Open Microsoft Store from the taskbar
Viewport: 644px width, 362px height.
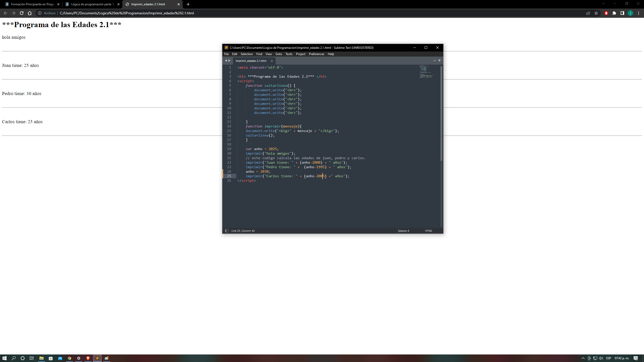coord(51,358)
